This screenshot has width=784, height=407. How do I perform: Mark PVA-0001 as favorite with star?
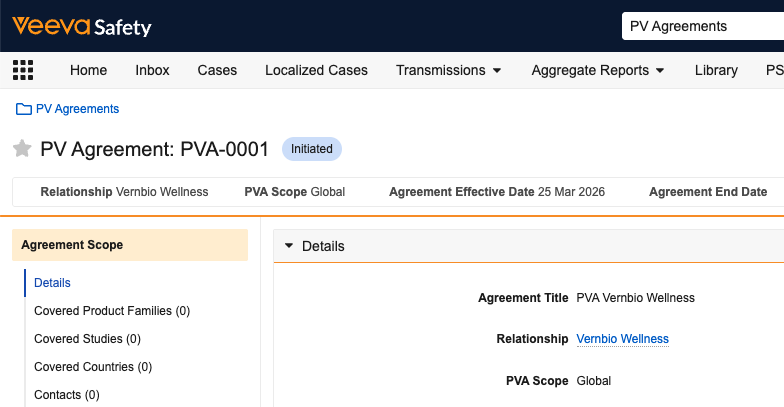point(22,149)
